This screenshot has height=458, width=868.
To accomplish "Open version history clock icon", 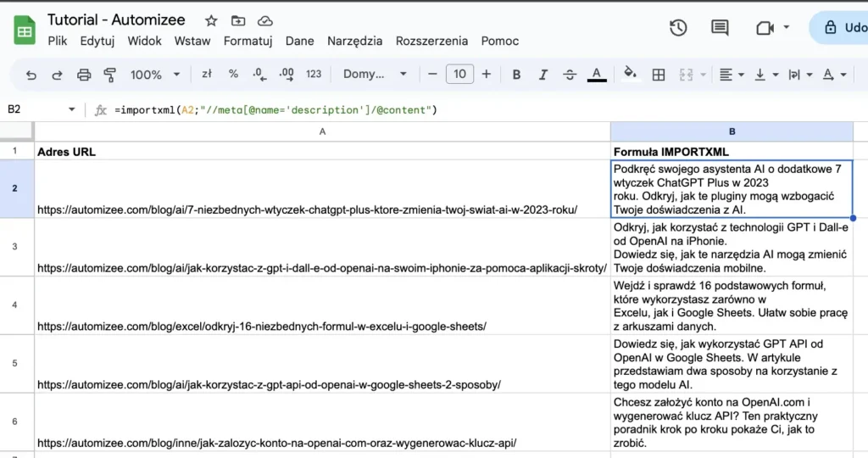I will click(x=678, y=28).
